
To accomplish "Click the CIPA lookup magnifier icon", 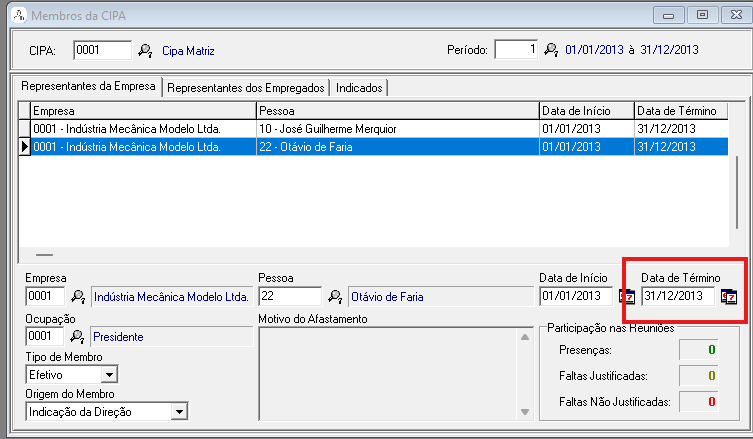I will point(145,50).
